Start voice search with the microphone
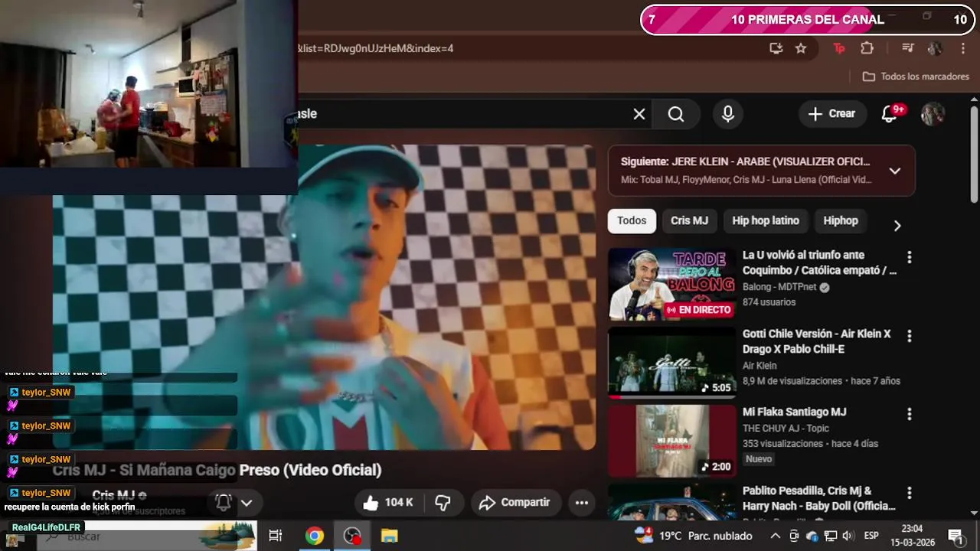The image size is (980, 551). click(x=728, y=114)
